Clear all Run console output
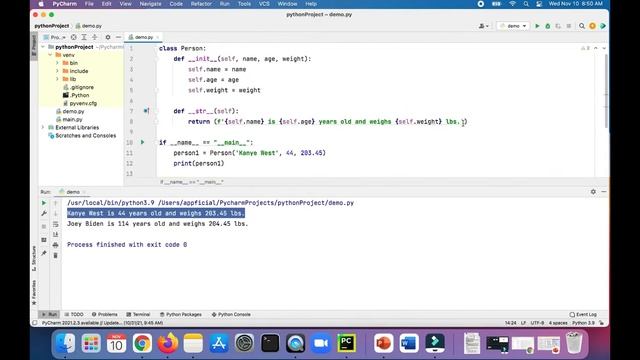 click(56, 256)
